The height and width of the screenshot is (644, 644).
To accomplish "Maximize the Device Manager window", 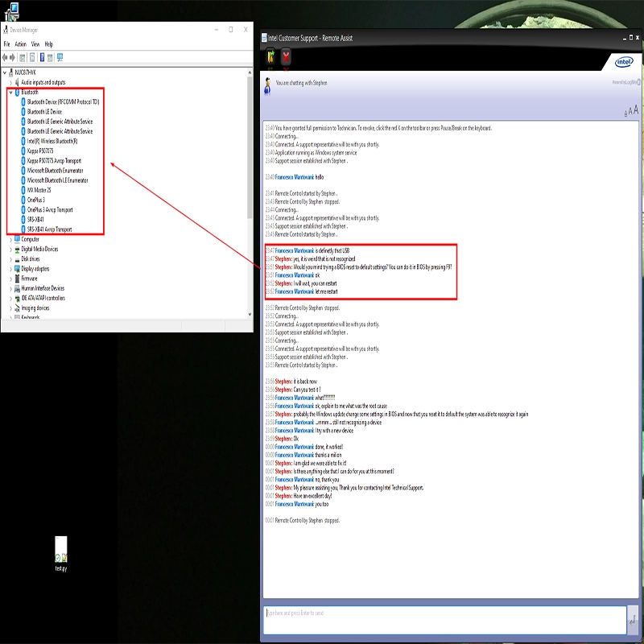I will pyautogui.click(x=231, y=30).
